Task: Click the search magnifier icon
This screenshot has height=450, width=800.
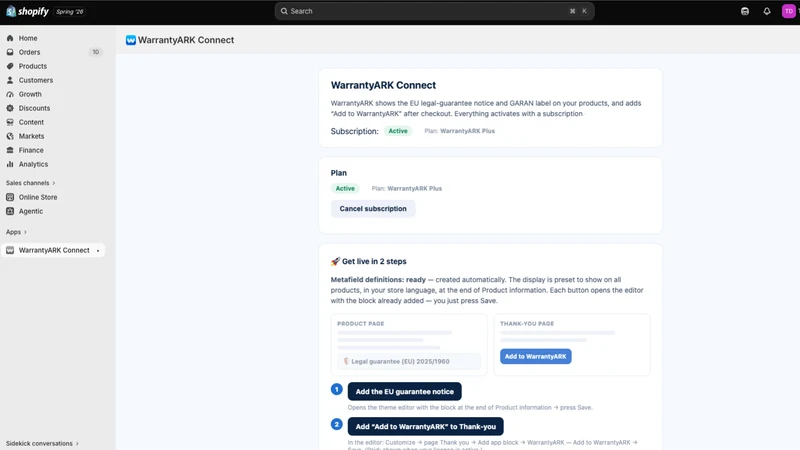Action: click(x=284, y=11)
